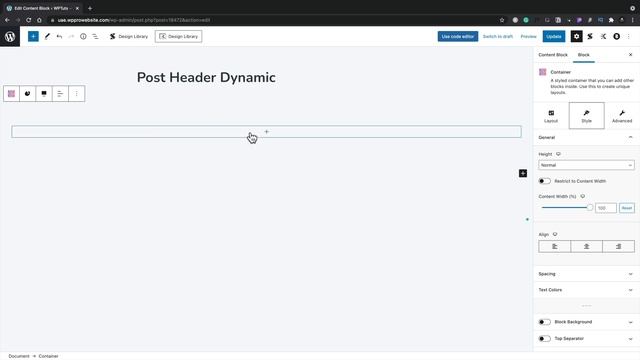Toggle Restrict to Content Width
640x360 pixels.
click(x=544, y=181)
